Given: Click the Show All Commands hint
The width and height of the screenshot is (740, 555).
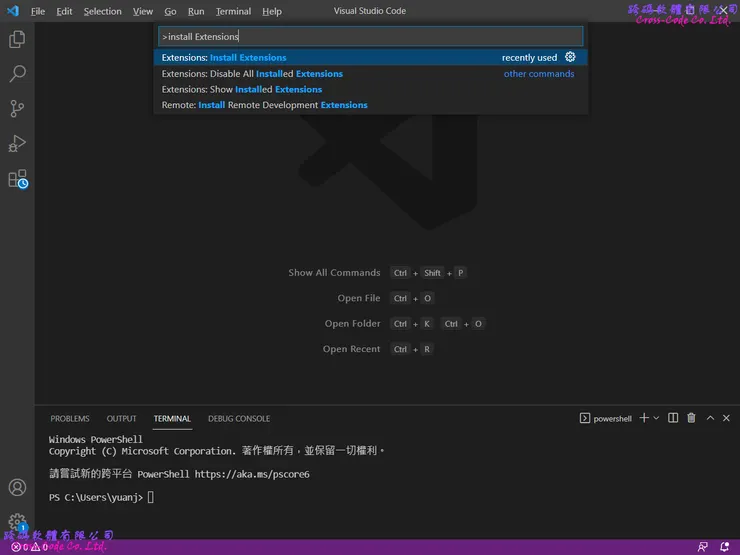Looking at the screenshot, I should [334, 273].
